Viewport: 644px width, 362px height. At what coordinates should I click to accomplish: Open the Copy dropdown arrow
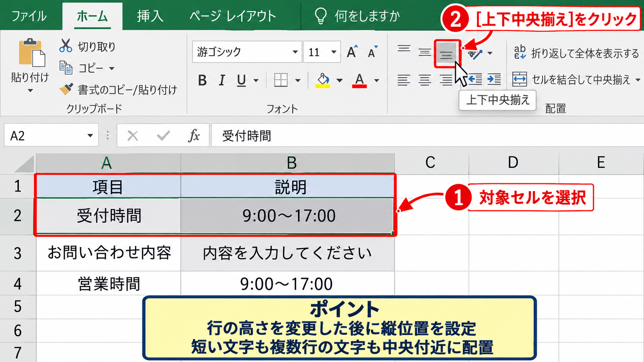pos(112,68)
